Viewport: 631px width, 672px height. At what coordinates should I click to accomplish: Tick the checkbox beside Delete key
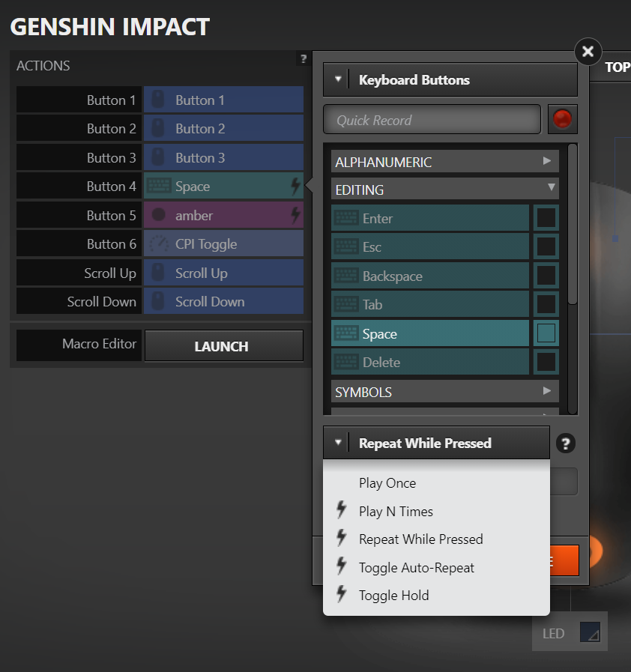[546, 362]
